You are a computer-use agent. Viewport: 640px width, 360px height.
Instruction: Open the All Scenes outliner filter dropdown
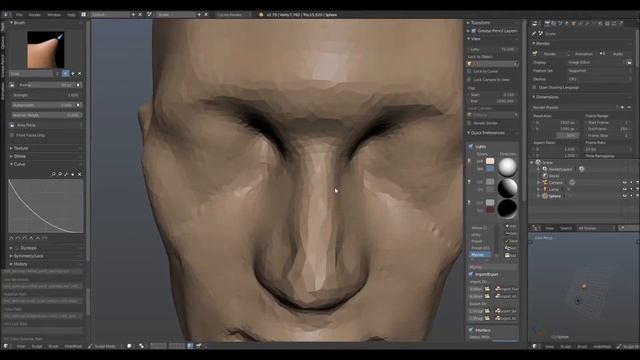tap(596, 228)
